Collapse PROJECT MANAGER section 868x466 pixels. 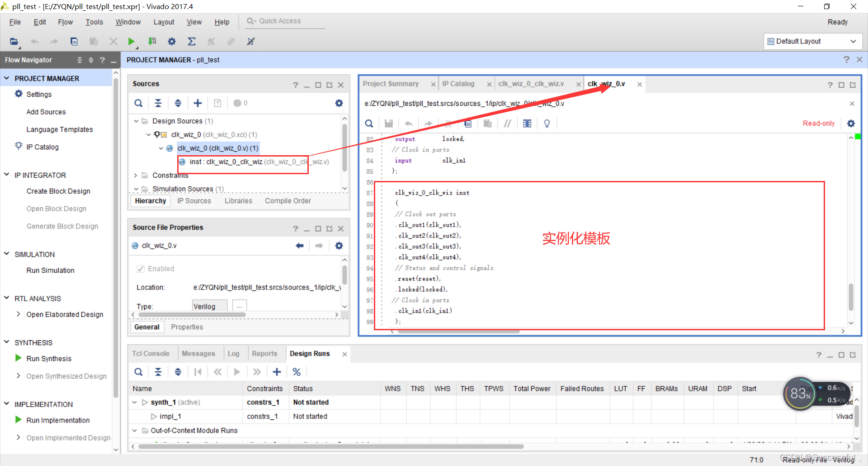[x=7, y=78]
